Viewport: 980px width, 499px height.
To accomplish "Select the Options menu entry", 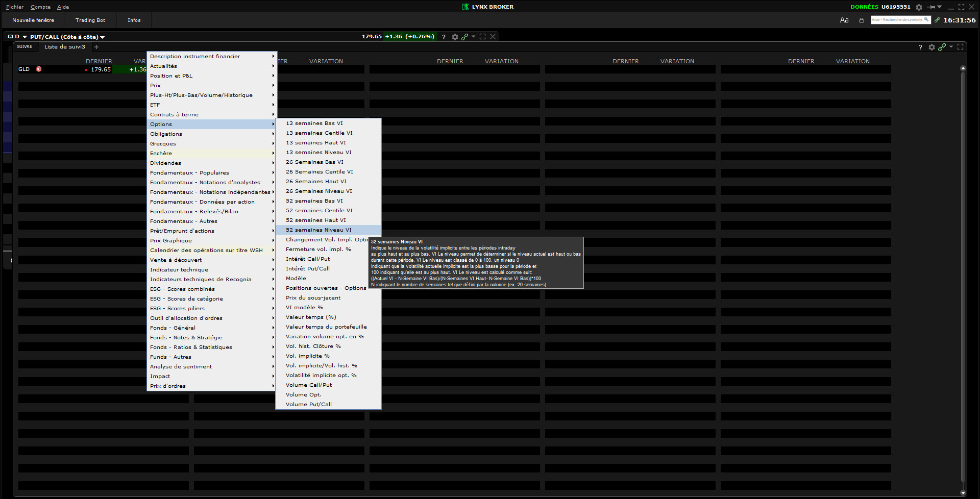I will 211,124.
